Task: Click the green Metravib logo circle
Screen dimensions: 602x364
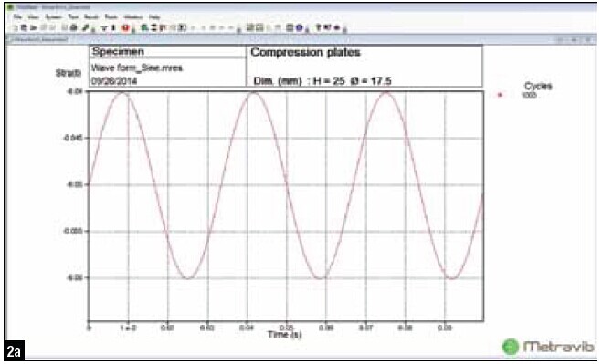Action: [x=511, y=347]
